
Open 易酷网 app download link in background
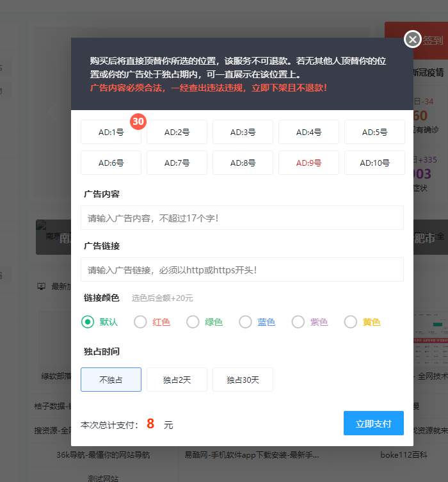coord(252,454)
